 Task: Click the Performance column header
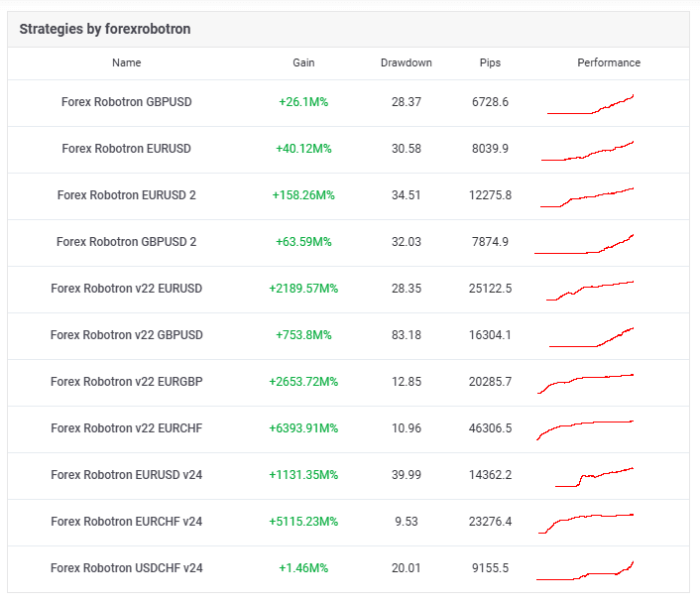[x=609, y=62]
